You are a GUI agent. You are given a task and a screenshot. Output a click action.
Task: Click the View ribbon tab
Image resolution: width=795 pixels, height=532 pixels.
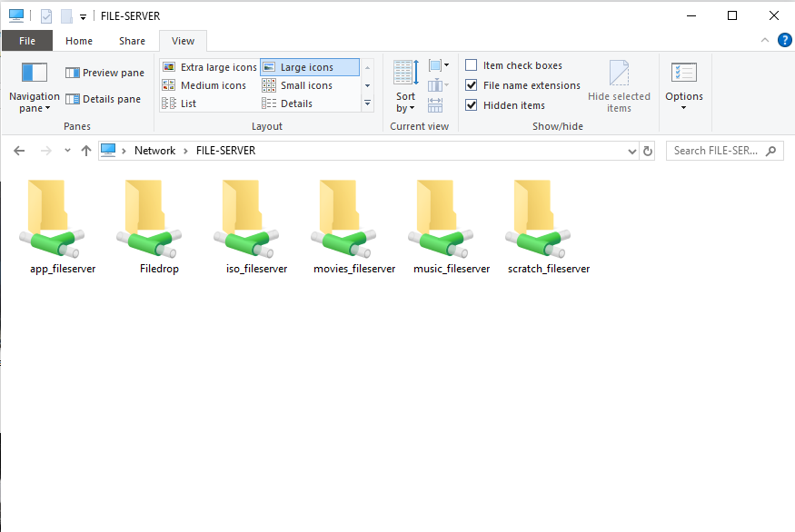tap(183, 41)
